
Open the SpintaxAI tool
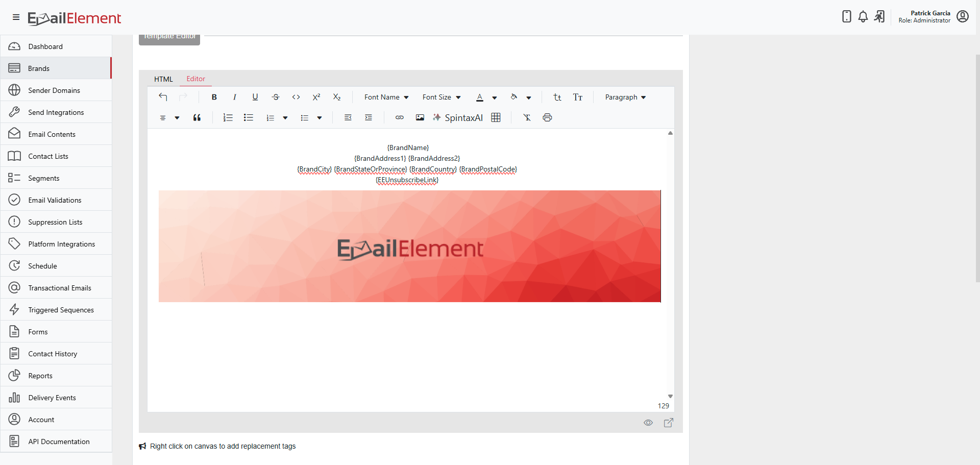[x=458, y=118]
